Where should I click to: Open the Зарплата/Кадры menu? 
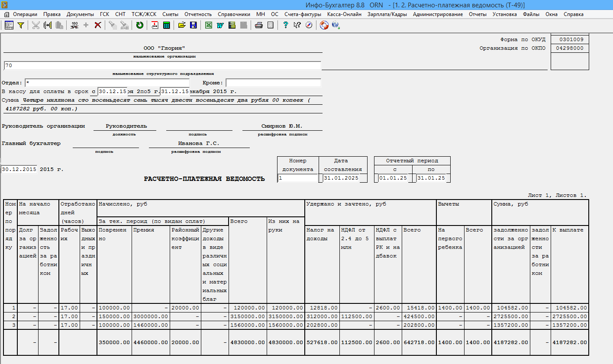pos(387,14)
